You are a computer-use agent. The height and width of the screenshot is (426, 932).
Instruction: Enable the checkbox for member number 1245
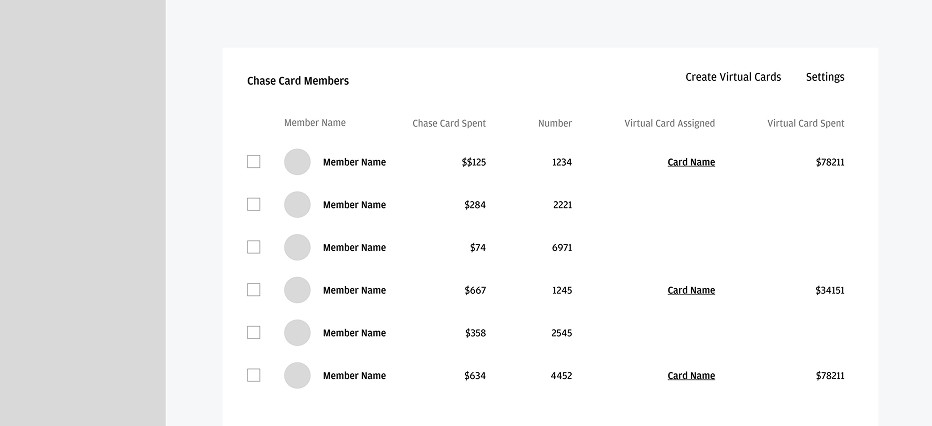tap(254, 290)
